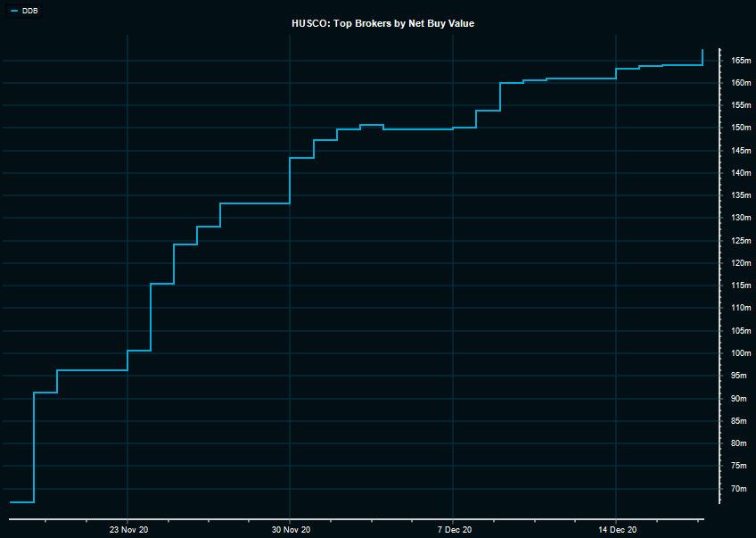Select the 23 Nov 20 date label

click(x=128, y=529)
